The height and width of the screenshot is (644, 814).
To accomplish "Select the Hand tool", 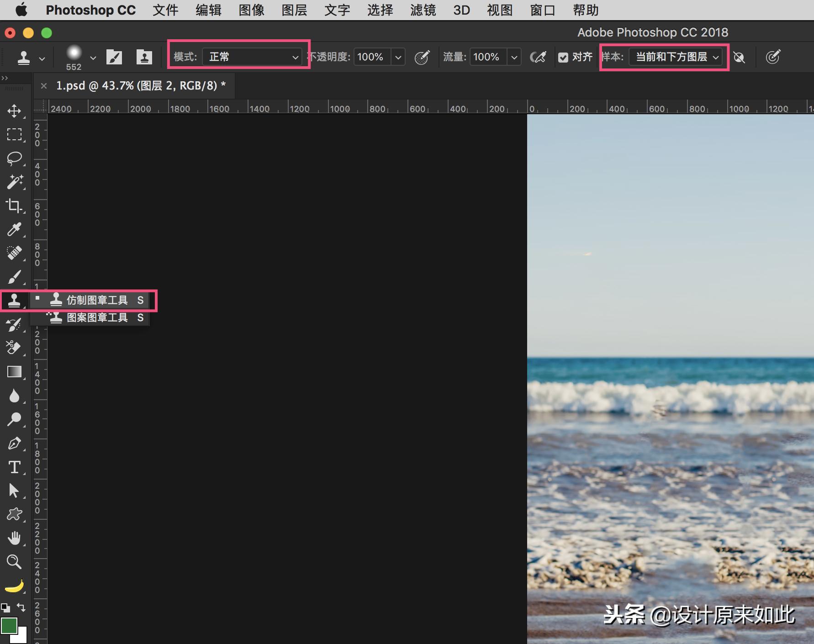I will [x=14, y=538].
